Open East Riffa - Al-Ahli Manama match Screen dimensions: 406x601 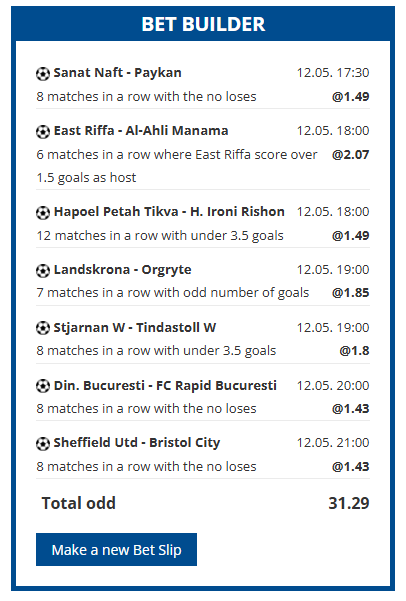tap(141, 131)
